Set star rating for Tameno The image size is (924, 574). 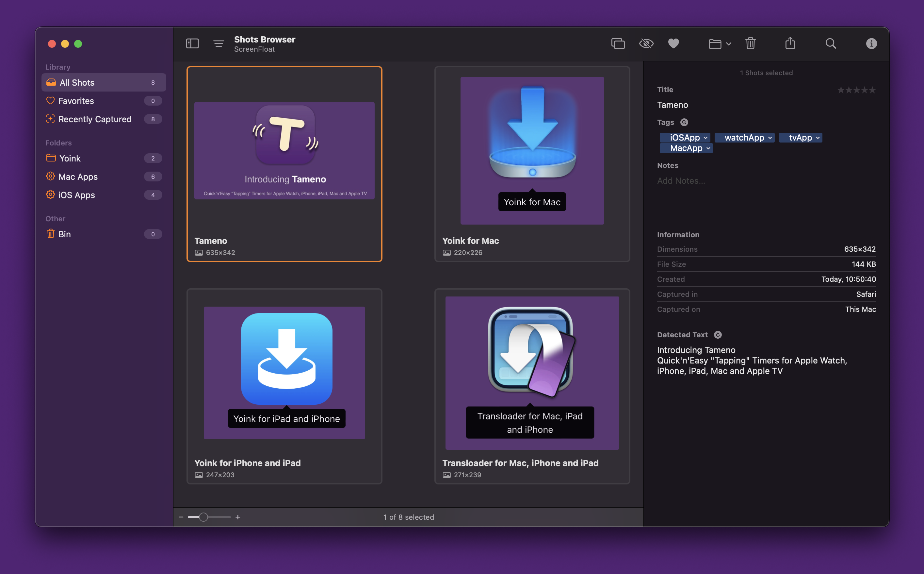[856, 90]
